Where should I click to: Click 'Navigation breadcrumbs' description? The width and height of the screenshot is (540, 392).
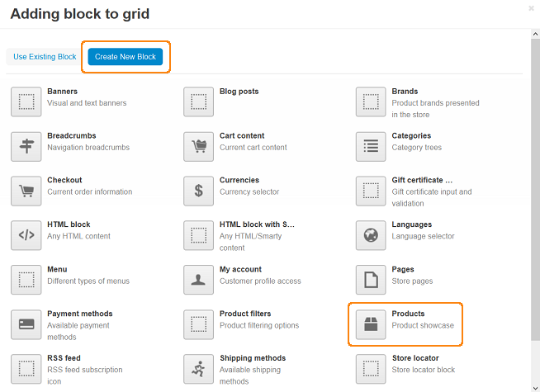[88, 147]
